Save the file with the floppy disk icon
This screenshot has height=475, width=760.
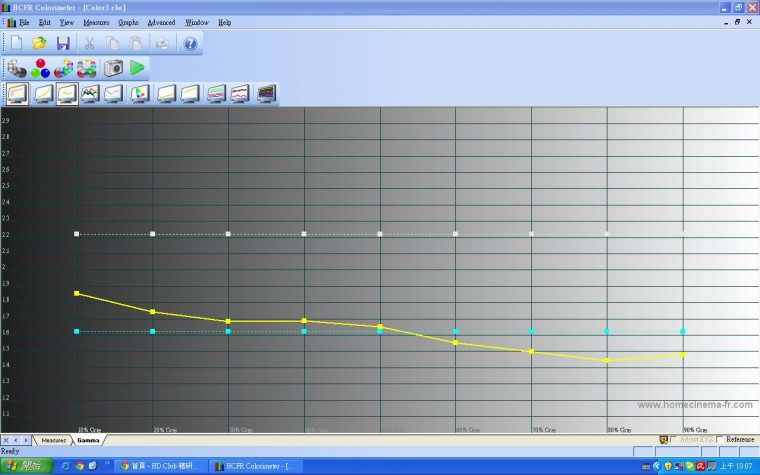pyautogui.click(x=63, y=43)
